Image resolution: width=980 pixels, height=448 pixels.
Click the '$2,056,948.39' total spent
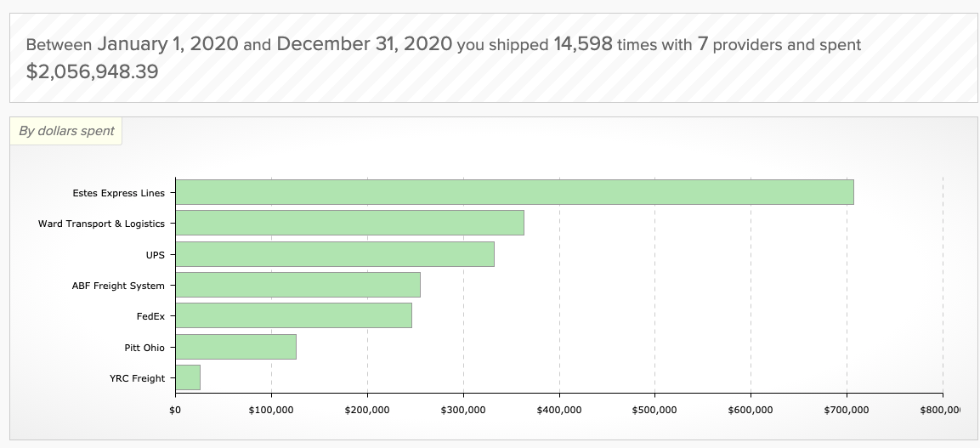coord(92,71)
